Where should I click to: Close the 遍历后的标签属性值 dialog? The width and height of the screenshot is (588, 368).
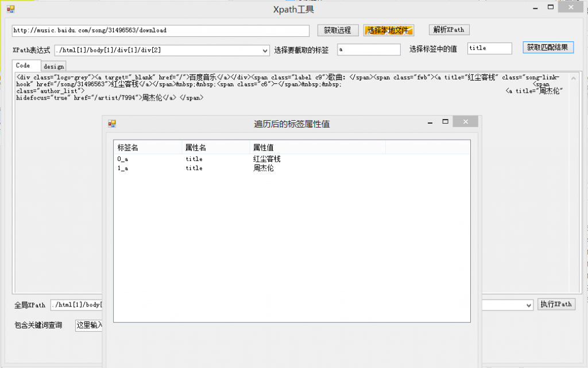[465, 122]
